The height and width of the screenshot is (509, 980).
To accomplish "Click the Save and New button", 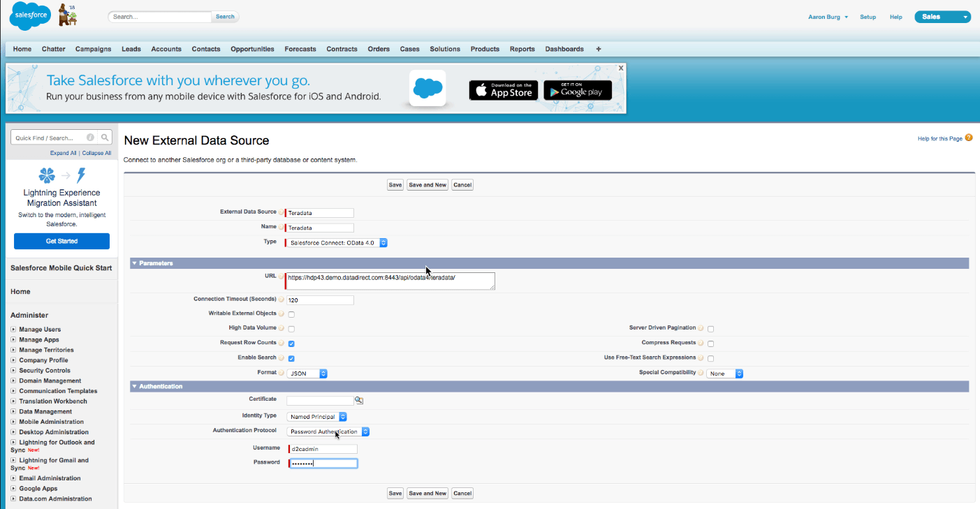I will tap(427, 184).
